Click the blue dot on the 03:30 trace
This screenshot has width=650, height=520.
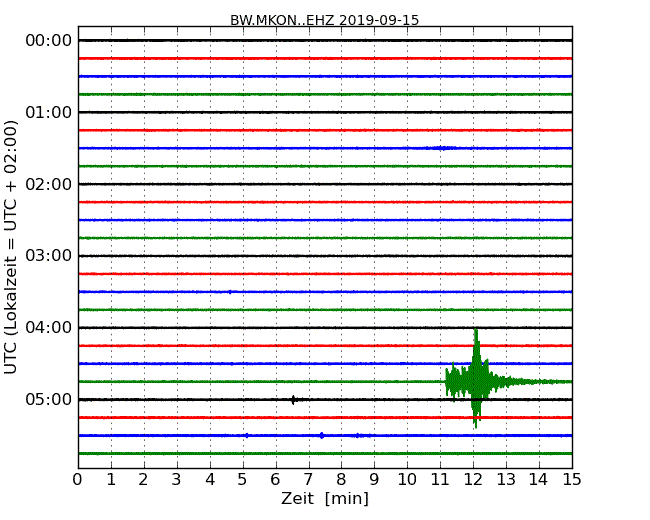pyautogui.click(x=230, y=292)
